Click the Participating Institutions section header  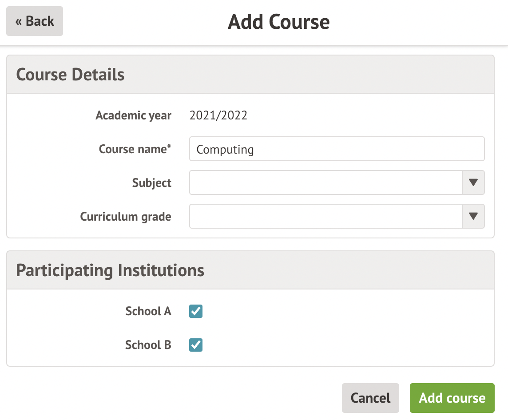tap(110, 270)
